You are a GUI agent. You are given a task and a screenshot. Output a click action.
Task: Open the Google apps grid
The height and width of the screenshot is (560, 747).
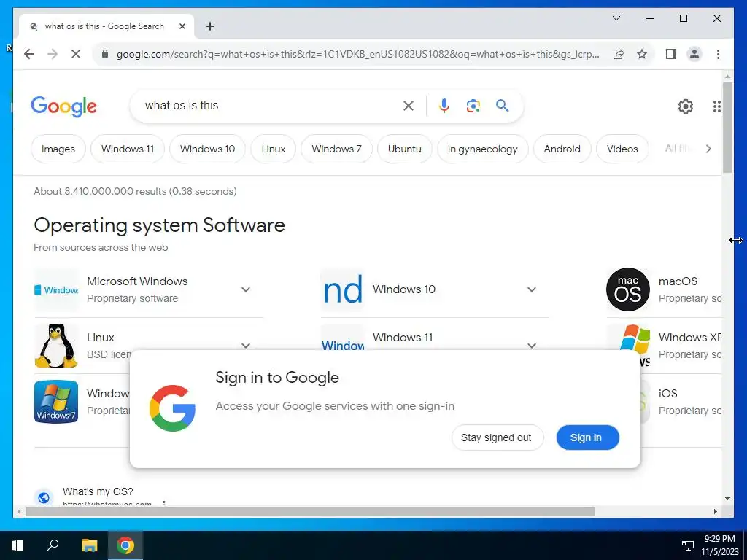[716, 106]
